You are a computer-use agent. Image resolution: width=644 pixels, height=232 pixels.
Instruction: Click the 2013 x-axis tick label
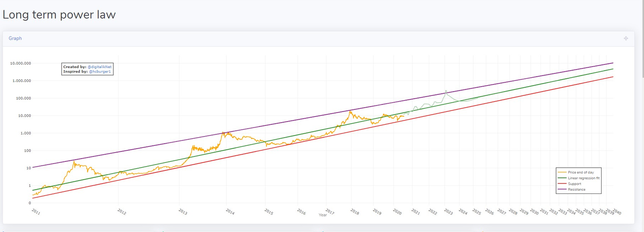(182, 212)
